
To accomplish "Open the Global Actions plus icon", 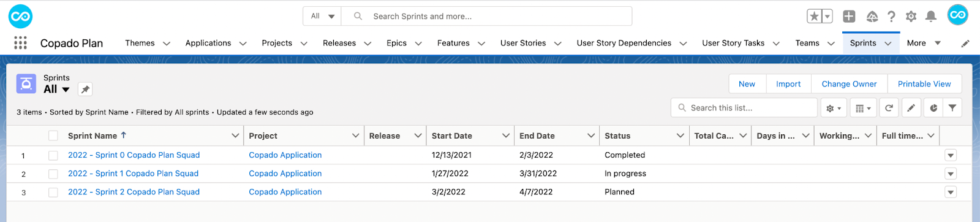I will click(x=849, y=17).
